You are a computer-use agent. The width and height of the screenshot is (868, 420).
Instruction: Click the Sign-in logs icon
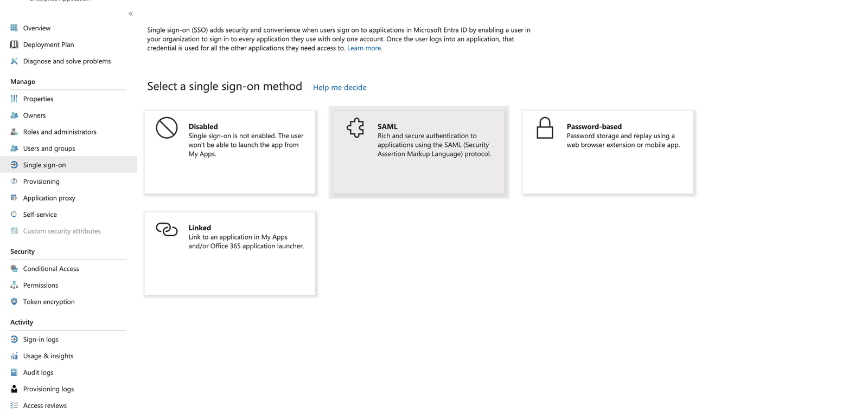14,339
